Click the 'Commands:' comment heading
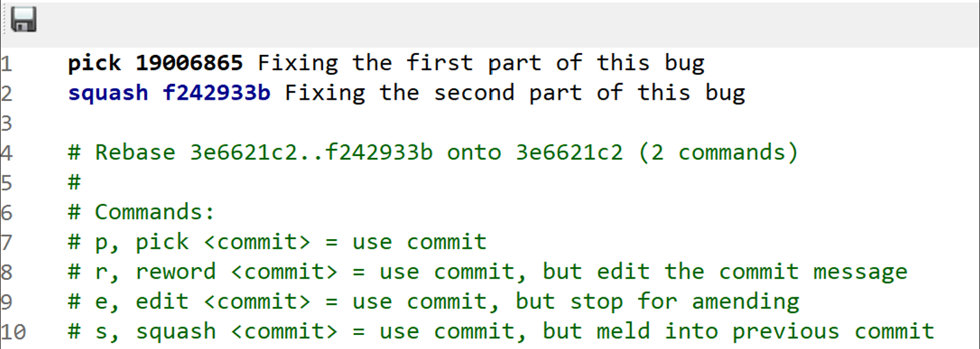The height and width of the screenshot is (349, 980). click(x=154, y=212)
